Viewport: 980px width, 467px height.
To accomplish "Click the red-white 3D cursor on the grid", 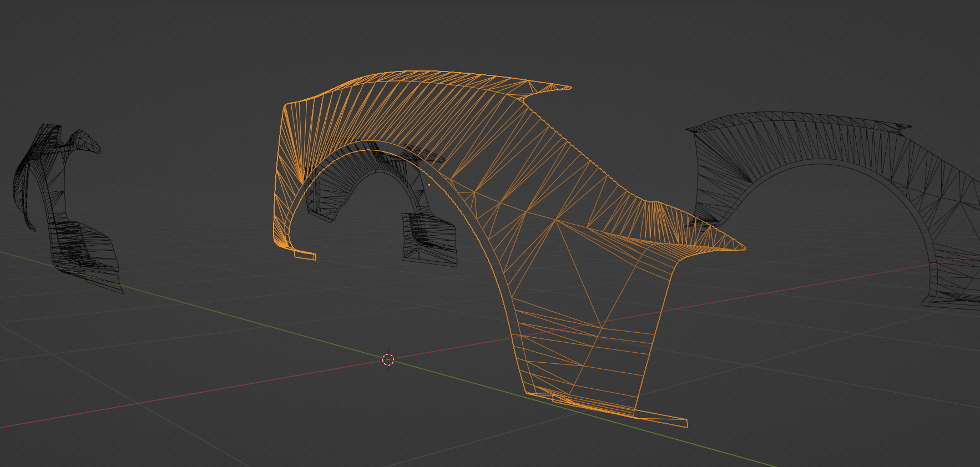I will (388, 359).
